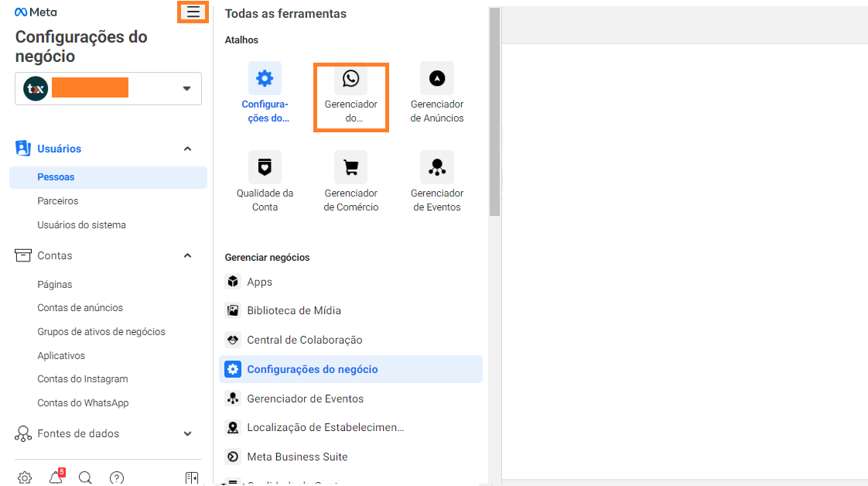Click the Usuários section icon
The height and width of the screenshot is (486, 868).
(x=22, y=149)
